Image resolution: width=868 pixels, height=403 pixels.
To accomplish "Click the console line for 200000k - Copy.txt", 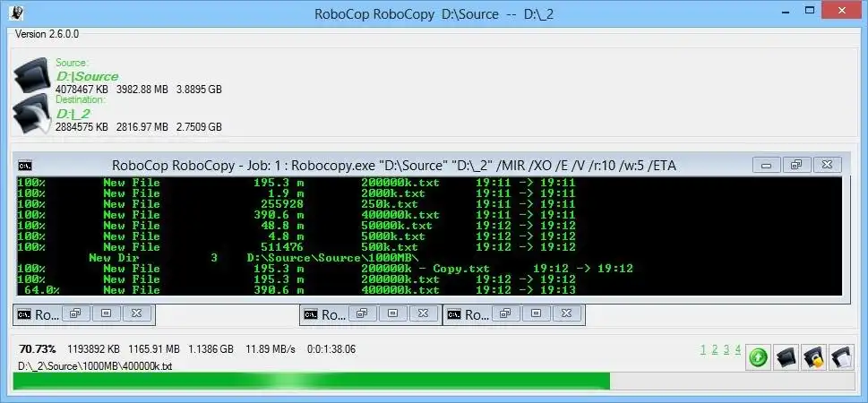I will pos(325,269).
